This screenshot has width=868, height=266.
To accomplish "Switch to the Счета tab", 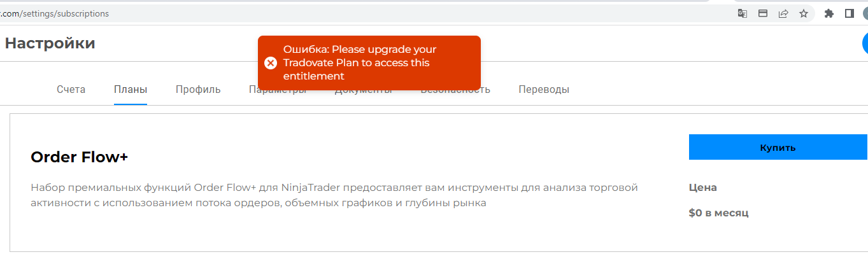I will tap(71, 90).
